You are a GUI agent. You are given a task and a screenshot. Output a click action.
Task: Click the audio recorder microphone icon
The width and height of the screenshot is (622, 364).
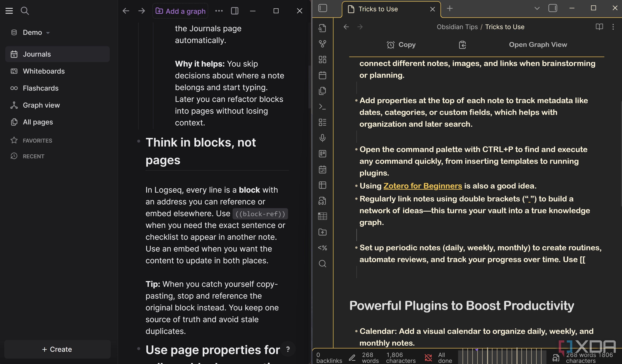coord(322,138)
